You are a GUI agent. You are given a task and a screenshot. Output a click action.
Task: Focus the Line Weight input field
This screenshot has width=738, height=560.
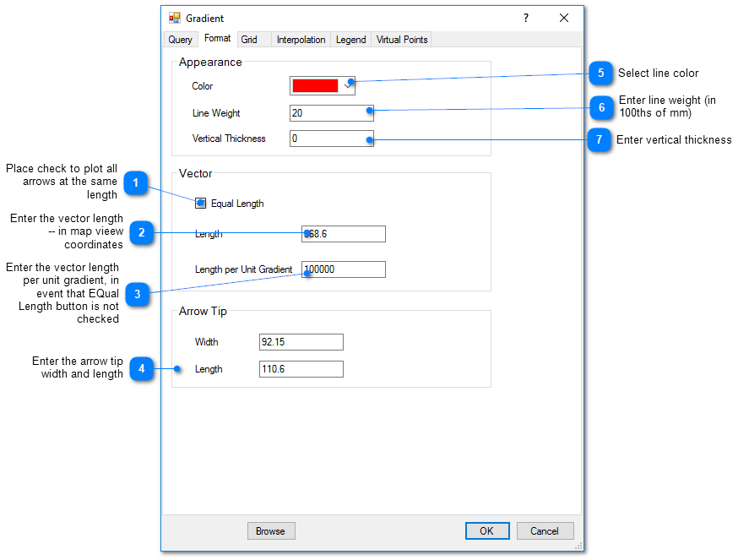coord(329,113)
